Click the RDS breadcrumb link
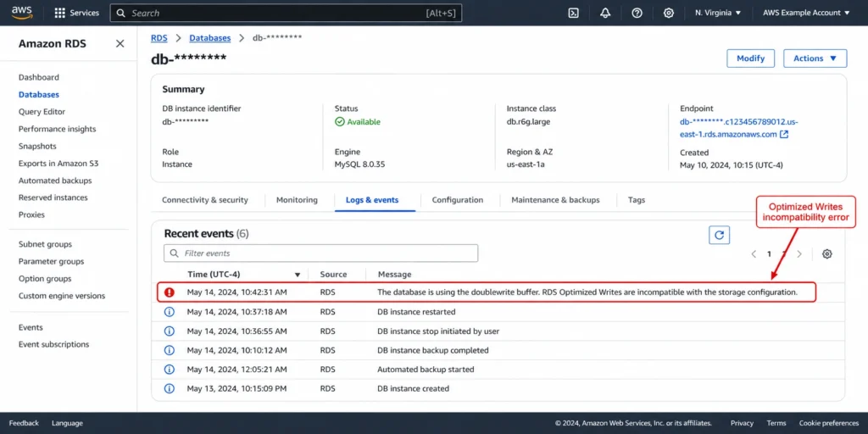Screen dimensions: 868x434 [x=159, y=37]
